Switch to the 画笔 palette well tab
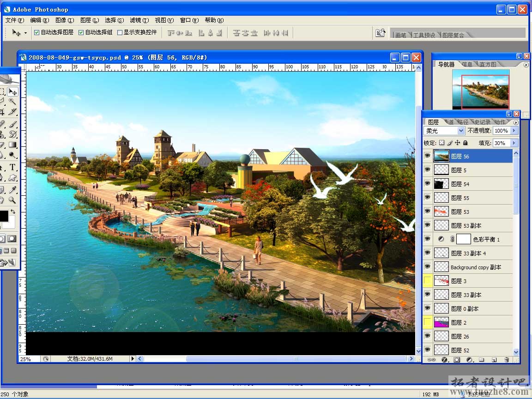 point(400,35)
